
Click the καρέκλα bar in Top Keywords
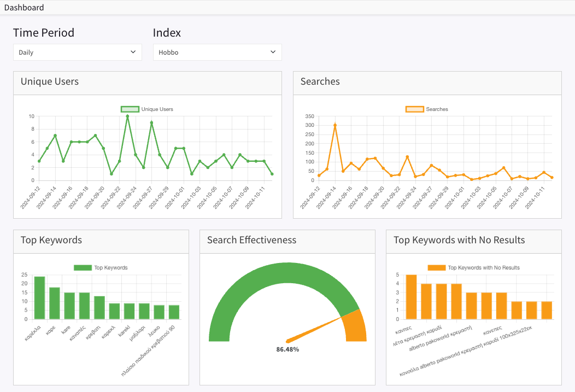click(39, 298)
